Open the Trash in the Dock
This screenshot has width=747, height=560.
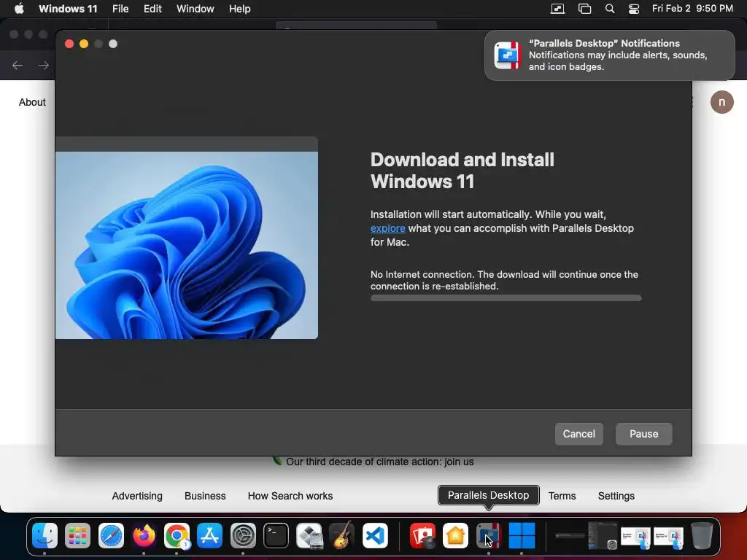coord(702,535)
